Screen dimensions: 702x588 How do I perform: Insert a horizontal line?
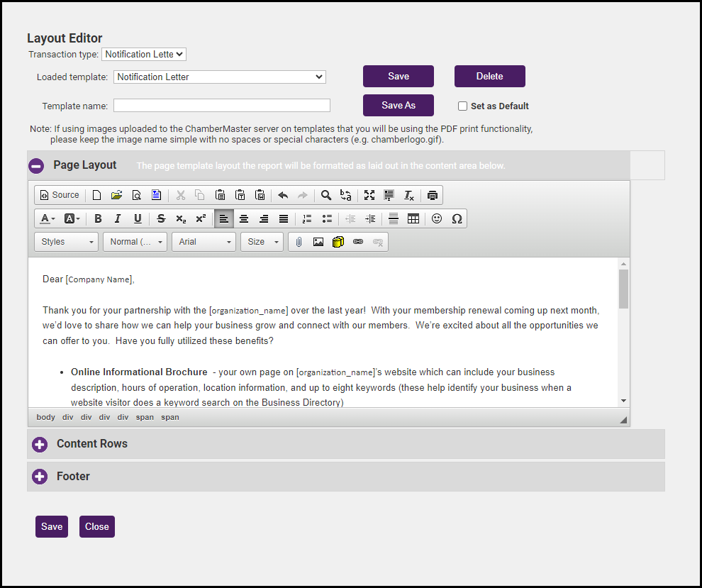pos(393,218)
